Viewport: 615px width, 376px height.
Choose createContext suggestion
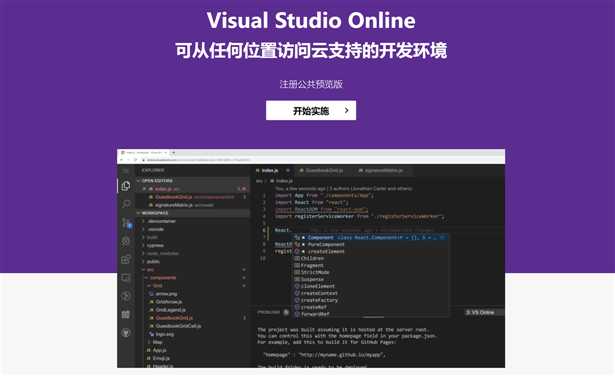tap(371, 293)
